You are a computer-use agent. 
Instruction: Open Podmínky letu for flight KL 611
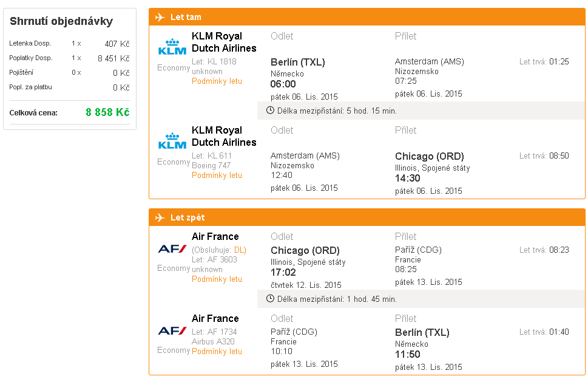point(217,176)
